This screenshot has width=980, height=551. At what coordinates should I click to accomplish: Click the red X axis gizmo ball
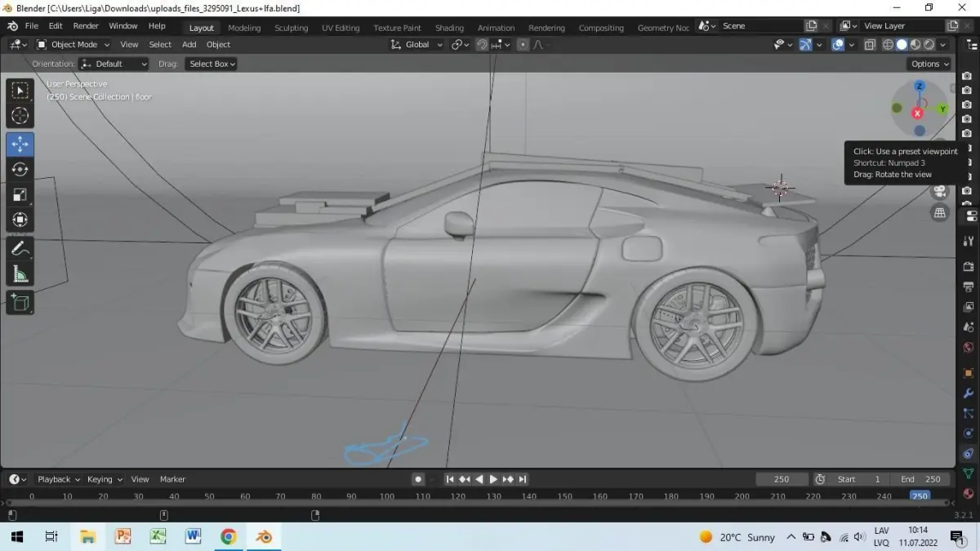(918, 113)
